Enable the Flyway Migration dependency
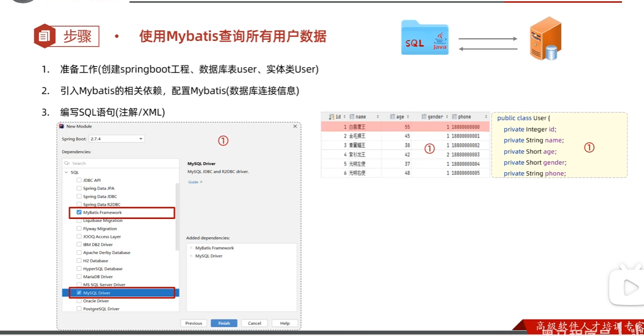 click(x=78, y=228)
